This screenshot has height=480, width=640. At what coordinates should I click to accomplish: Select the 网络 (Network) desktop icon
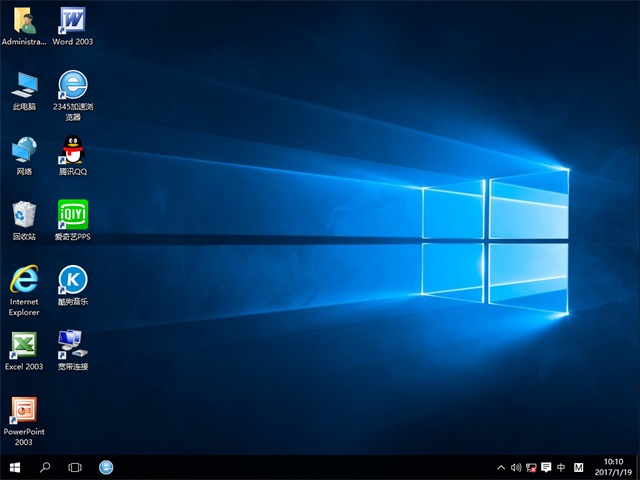pyautogui.click(x=24, y=149)
